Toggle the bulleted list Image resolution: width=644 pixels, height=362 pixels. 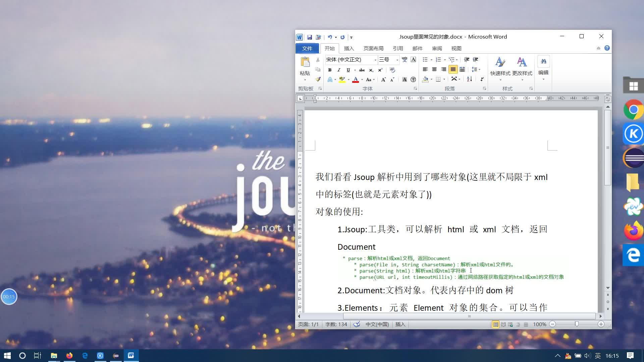(x=425, y=59)
